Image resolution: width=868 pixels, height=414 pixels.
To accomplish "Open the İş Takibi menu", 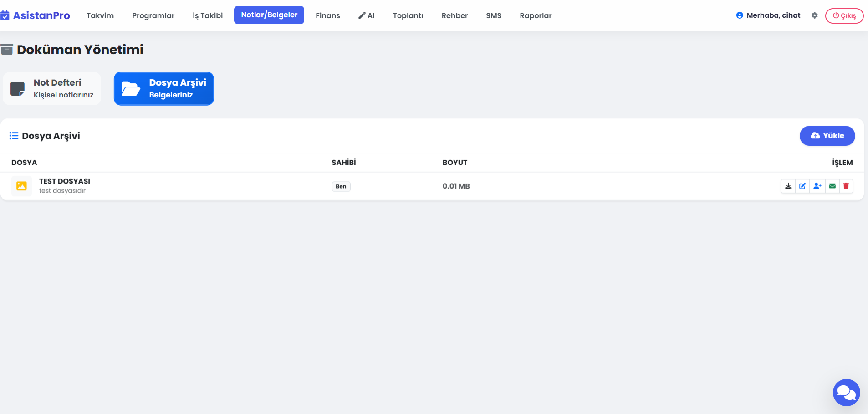I will point(208,15).
